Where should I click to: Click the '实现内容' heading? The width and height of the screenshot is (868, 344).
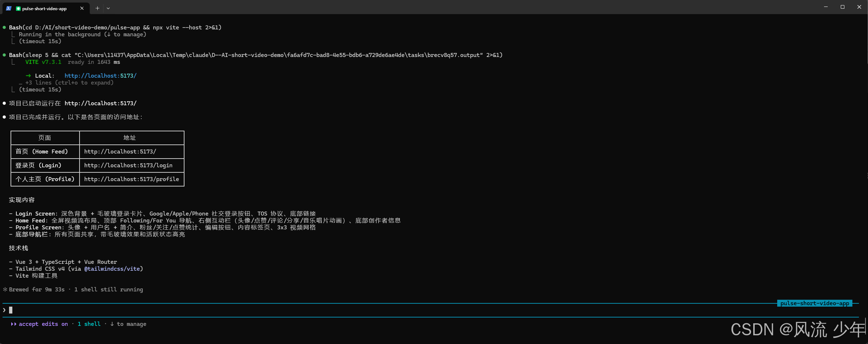[x=22, y=200]
